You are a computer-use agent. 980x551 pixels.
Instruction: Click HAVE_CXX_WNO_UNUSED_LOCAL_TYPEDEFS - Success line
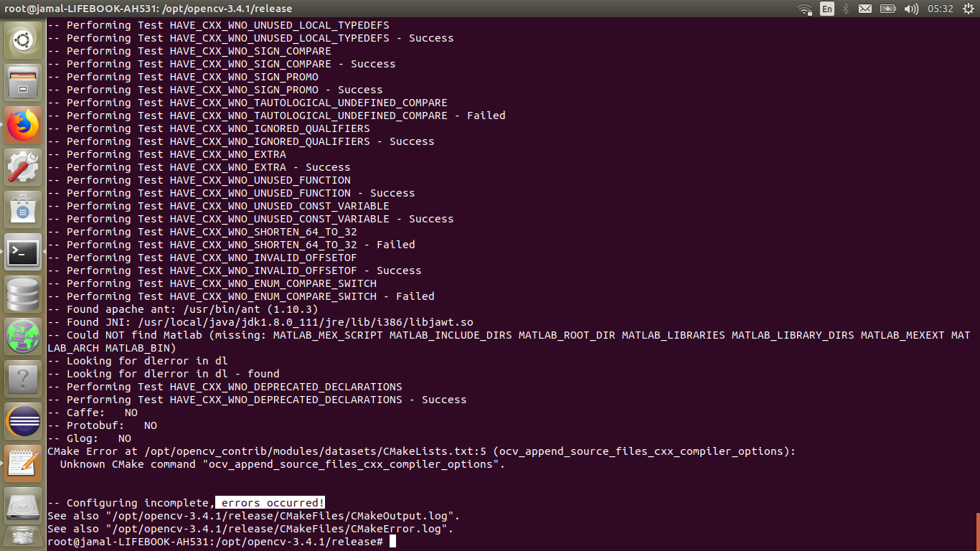(250, 38)
